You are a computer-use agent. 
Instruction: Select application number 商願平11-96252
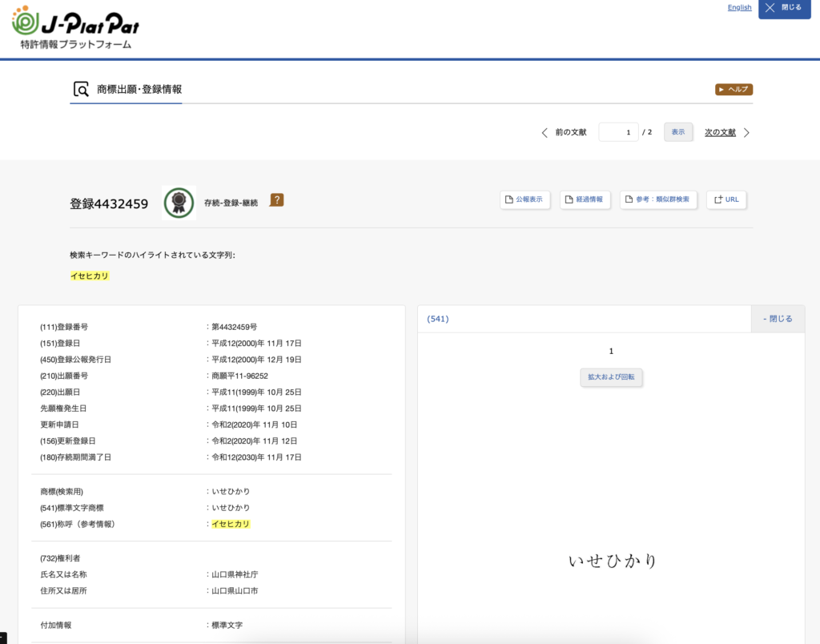click(239, 376)
